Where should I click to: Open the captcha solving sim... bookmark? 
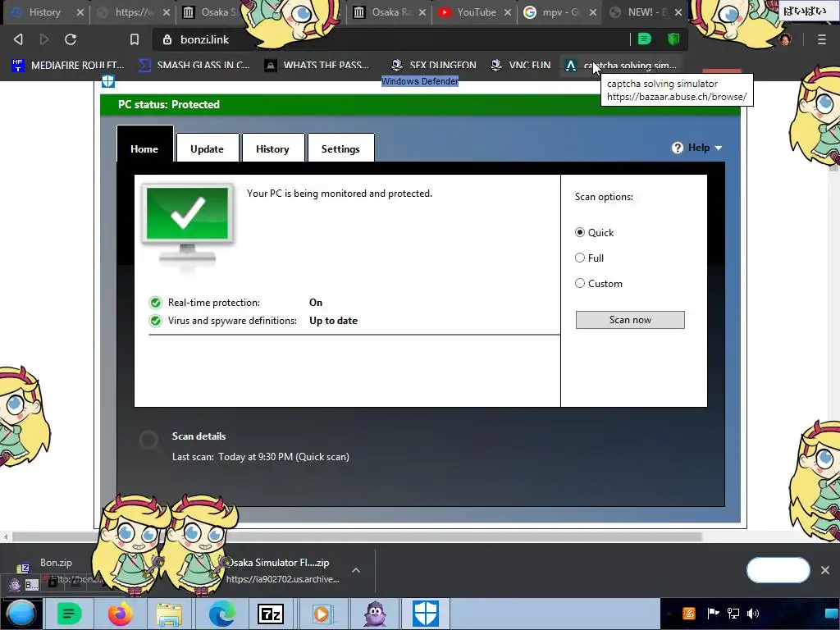point(622,66)
